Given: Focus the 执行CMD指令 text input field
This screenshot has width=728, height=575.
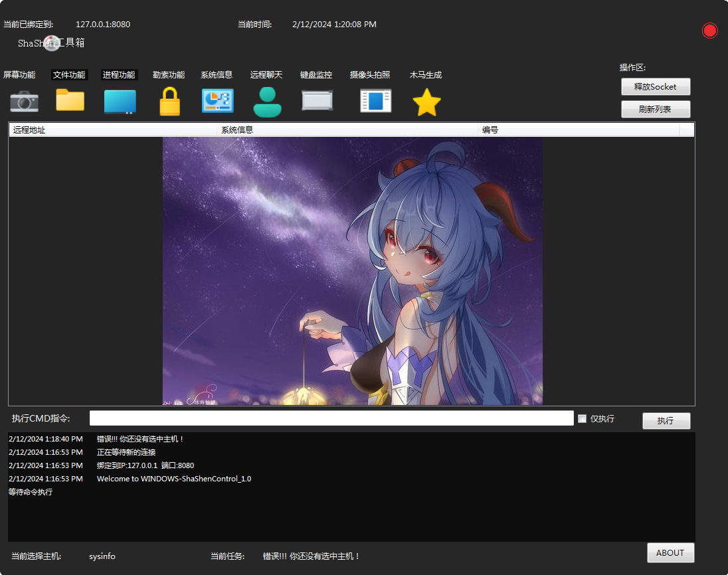Looking at the screenshot, I should point(331,418).
